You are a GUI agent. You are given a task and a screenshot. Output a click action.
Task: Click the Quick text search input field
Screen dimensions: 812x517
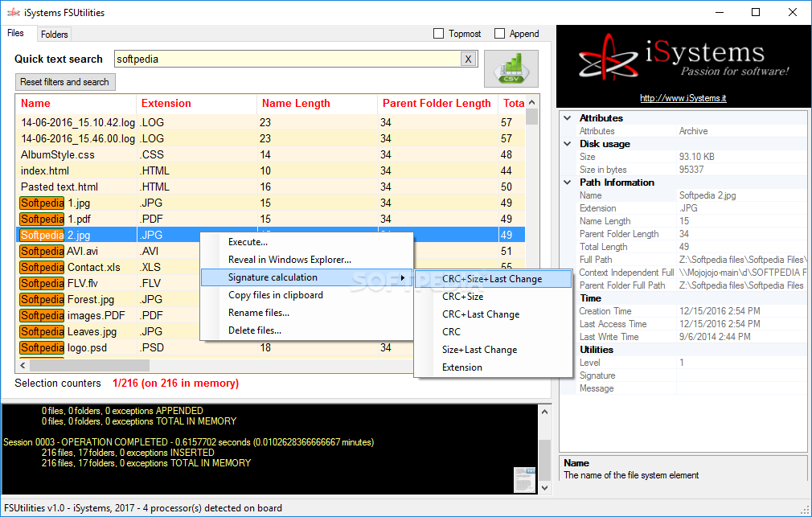[287, 59]
